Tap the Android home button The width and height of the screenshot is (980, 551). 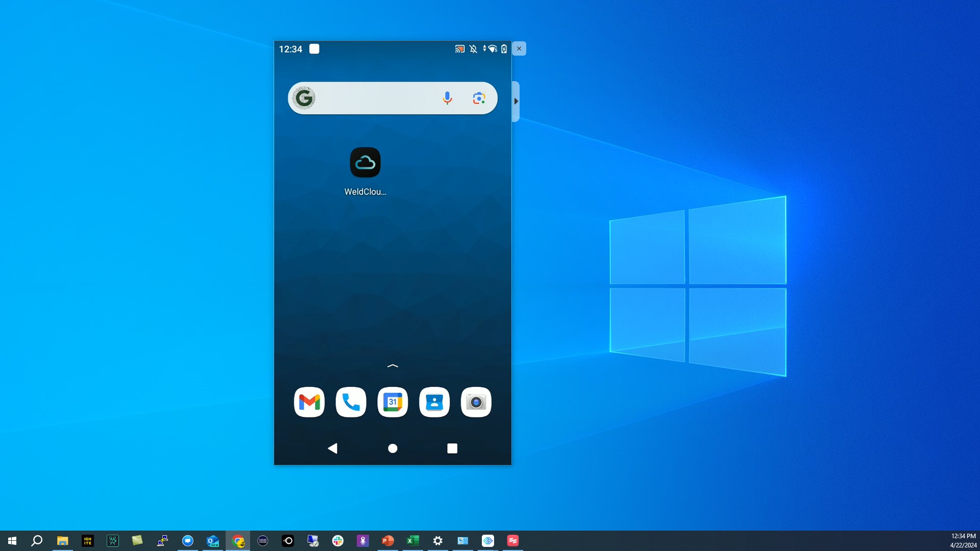click(x=393, y=448)
